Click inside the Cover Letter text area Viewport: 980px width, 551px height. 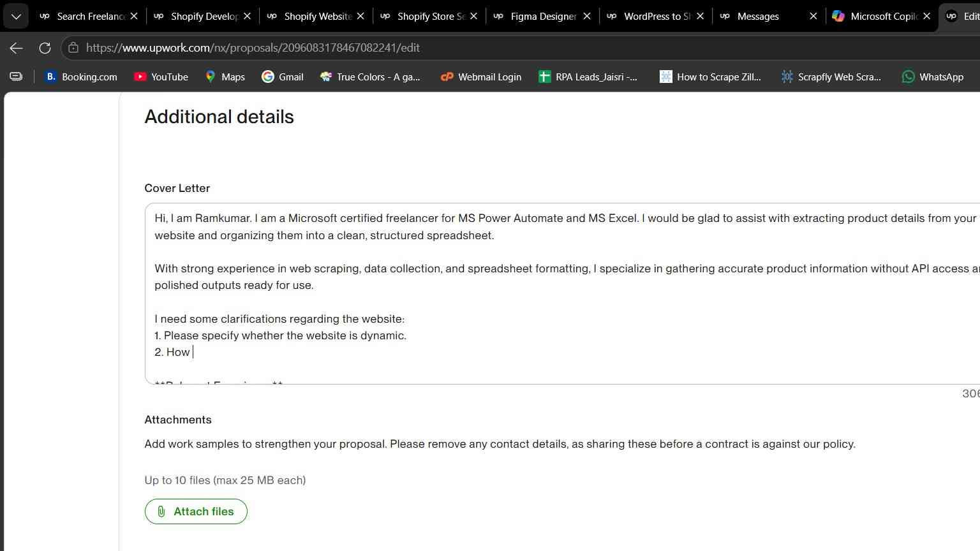pos(562,294)
